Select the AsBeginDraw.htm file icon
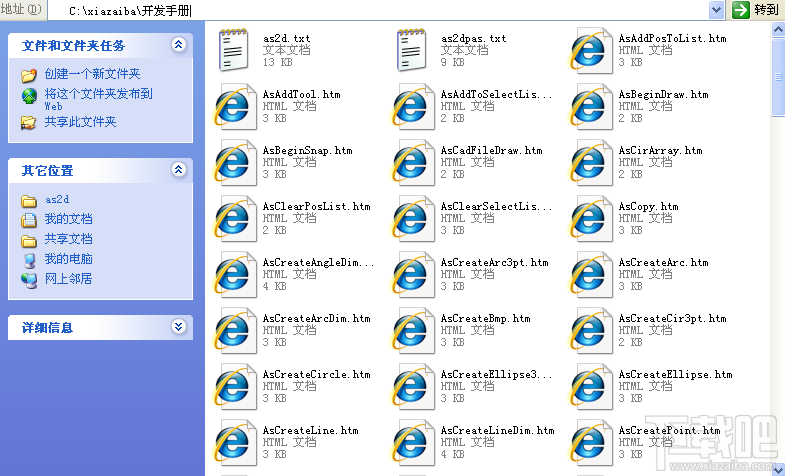785x476 pixels. [590, 107]
